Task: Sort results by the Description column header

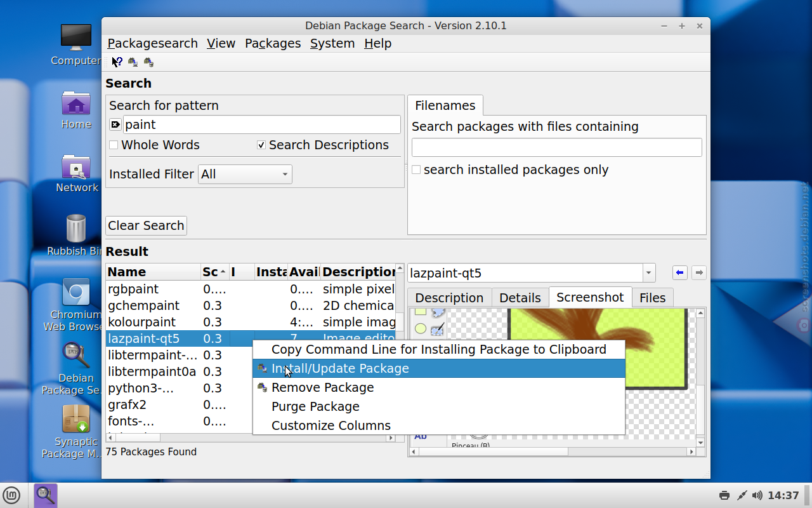Action: click(358, 272)
